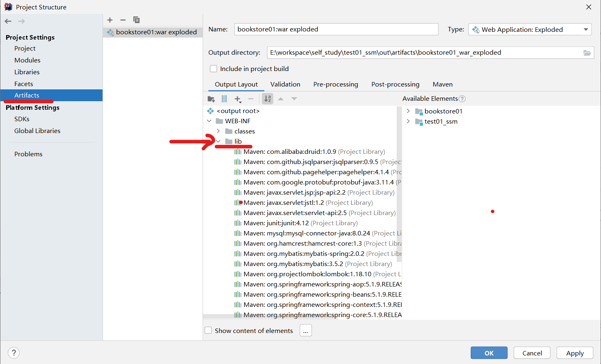Click the artifact Name input field

click(x=336, y=29)
